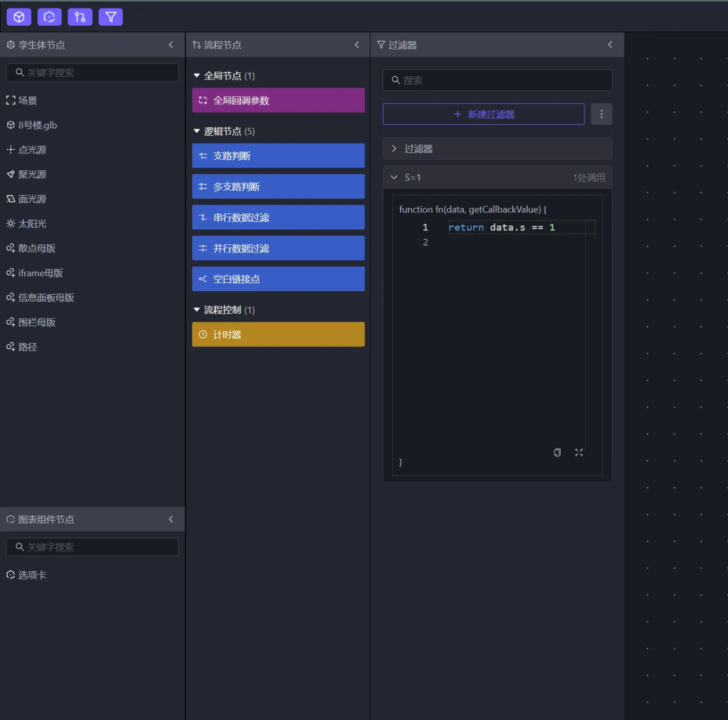Click the 新建过滤器 button
728x720 pixels.
point(483,114)
